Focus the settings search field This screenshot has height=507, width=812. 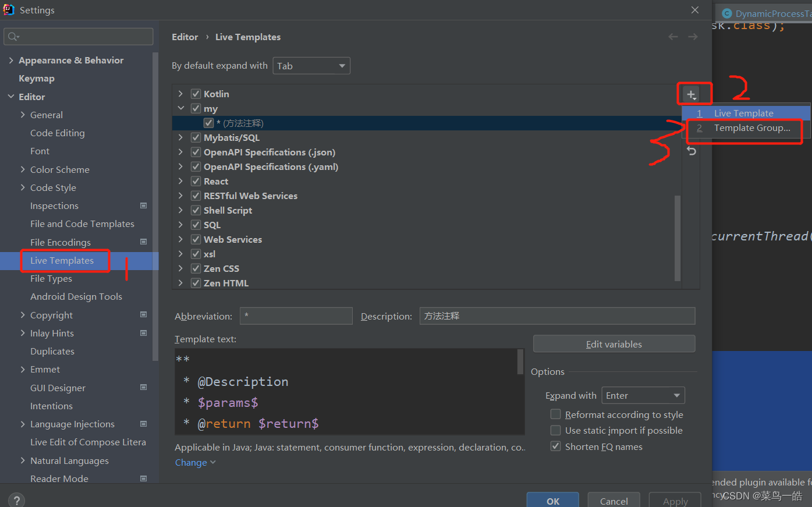pyautogui.click(x=79, y=37)
